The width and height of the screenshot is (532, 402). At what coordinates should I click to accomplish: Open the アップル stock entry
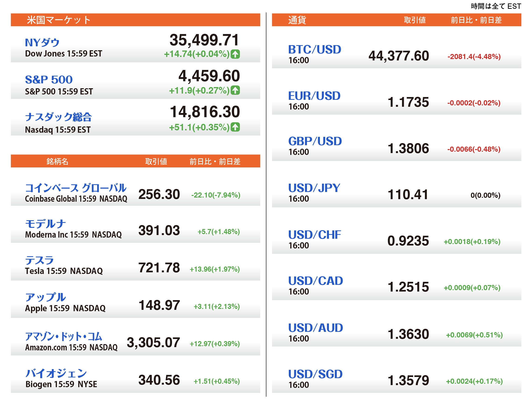point(46,297)
